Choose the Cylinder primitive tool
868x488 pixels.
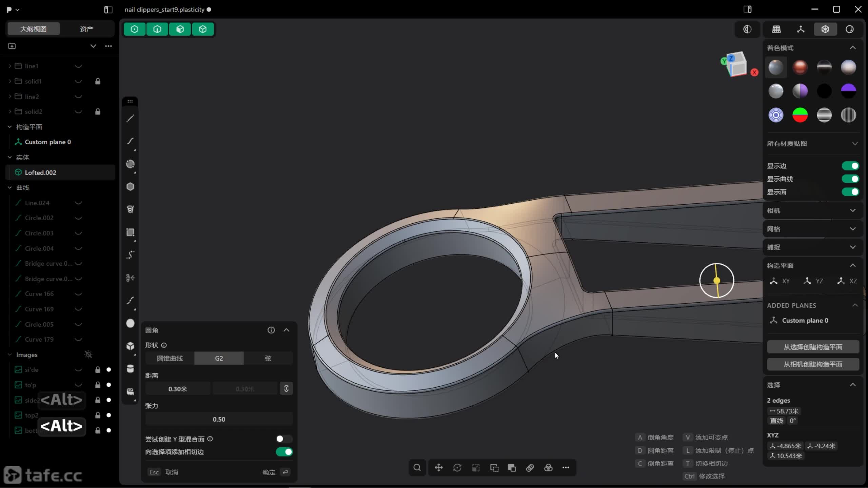[x=130, y=369]
